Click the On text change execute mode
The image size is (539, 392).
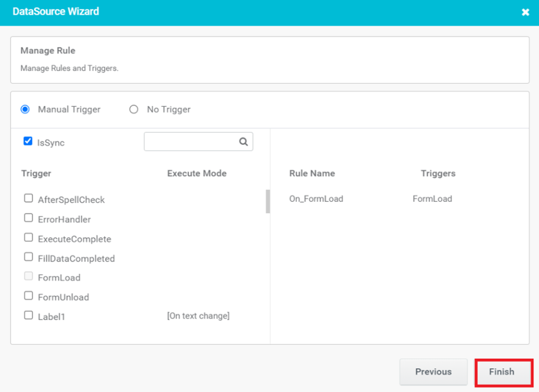tap(198, 315)
